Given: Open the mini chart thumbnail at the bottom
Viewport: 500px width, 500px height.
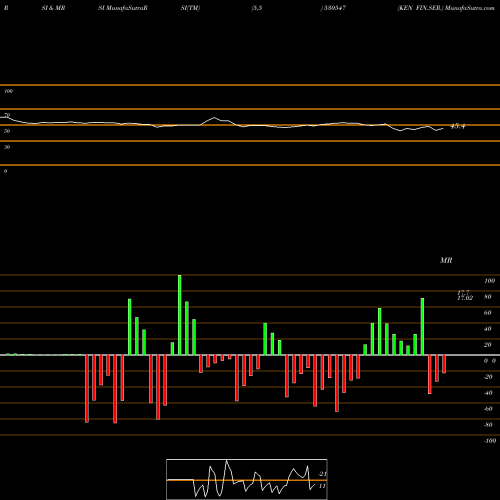Looking at the screenshot, I should pos(247,479).
